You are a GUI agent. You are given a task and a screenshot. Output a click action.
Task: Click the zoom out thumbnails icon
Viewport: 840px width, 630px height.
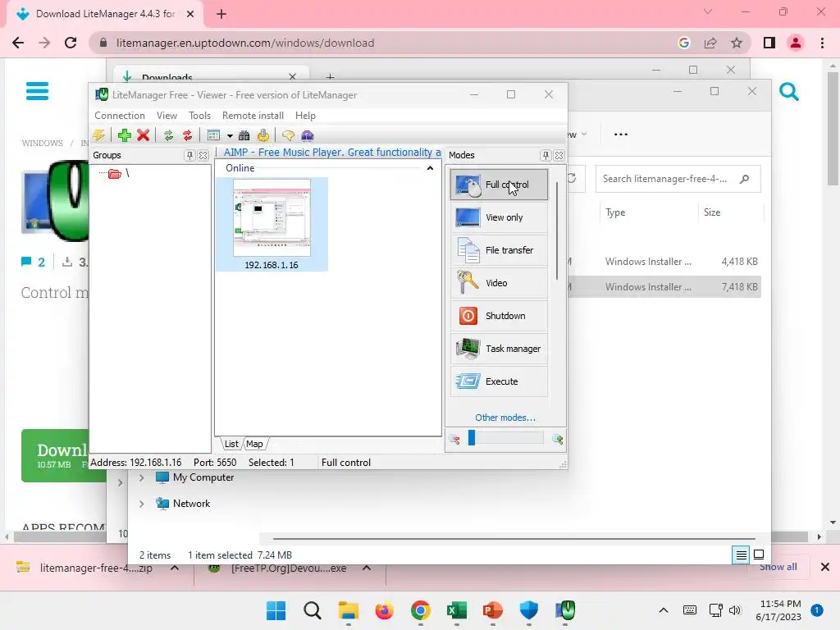[454, 440]
